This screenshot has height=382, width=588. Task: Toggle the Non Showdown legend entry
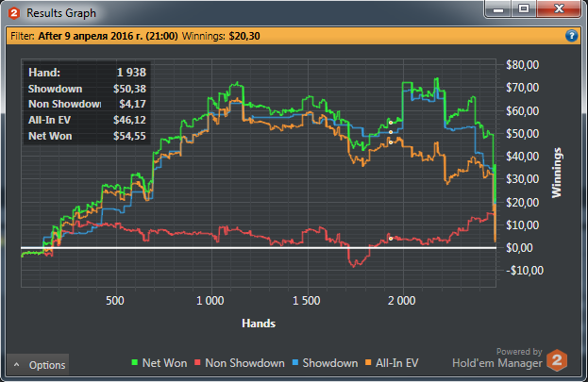click(x=240, y=363)
